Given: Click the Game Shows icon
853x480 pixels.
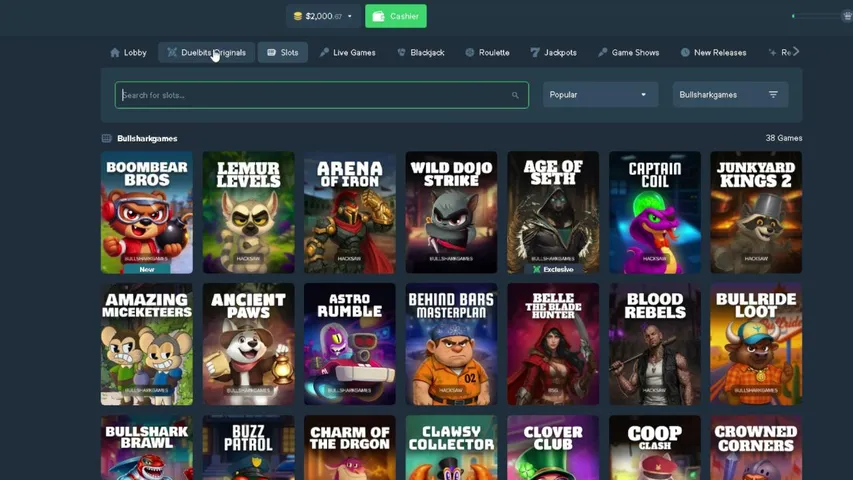Looking at the screenshot, I should 602,52.
